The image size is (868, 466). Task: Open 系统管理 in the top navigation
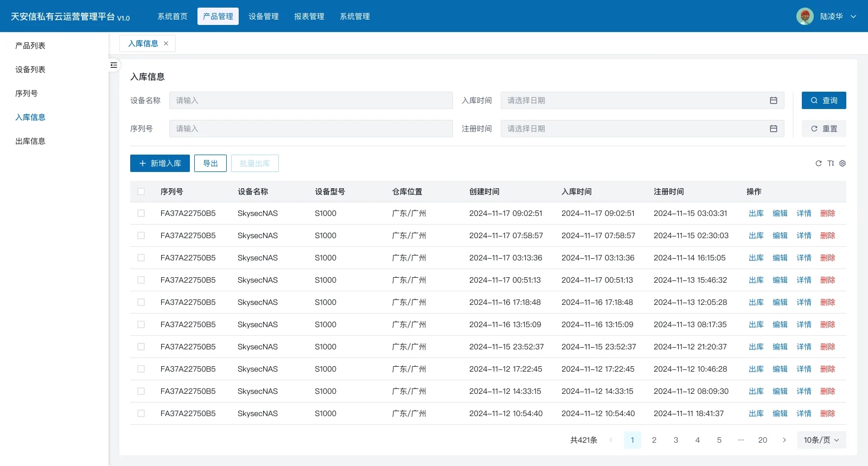coord(355,16)
